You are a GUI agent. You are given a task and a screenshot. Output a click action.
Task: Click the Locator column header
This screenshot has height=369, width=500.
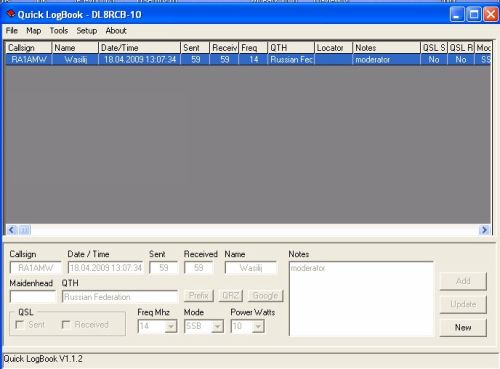[334, 48]
